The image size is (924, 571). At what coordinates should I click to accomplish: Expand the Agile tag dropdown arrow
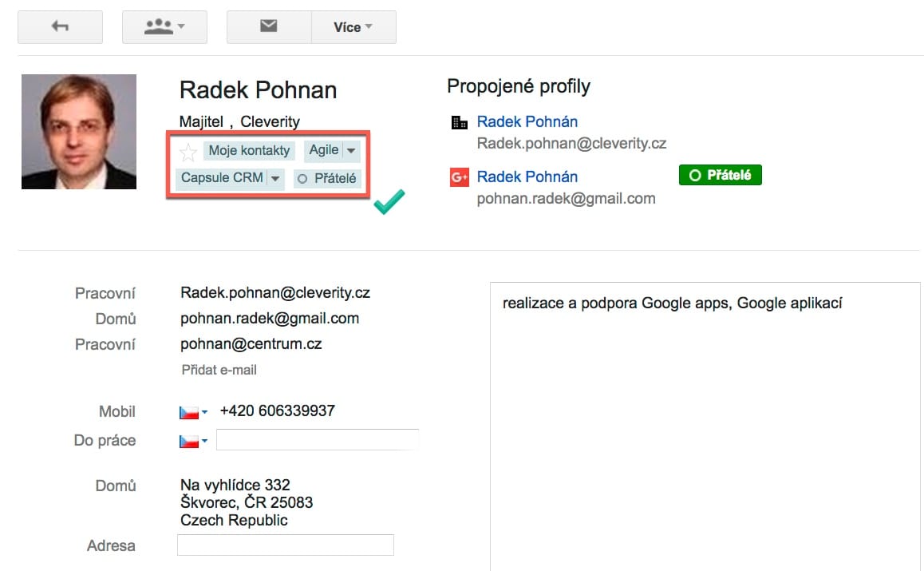point(351,151)
